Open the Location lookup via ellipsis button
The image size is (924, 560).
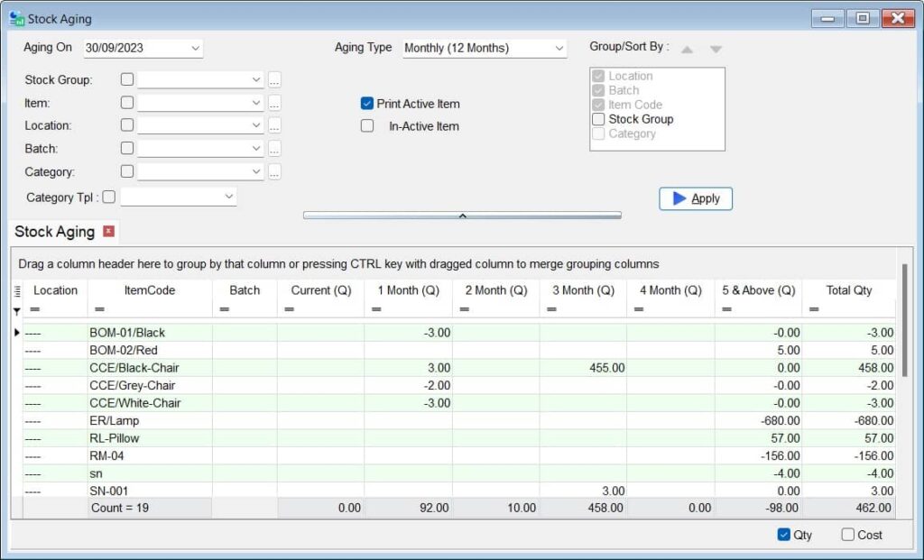pos(274,125)
